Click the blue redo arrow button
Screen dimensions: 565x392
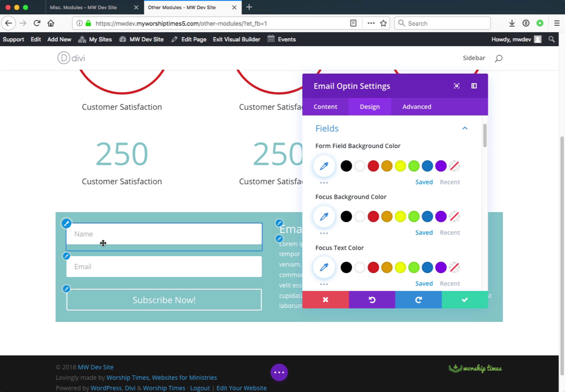click(418, 300)
